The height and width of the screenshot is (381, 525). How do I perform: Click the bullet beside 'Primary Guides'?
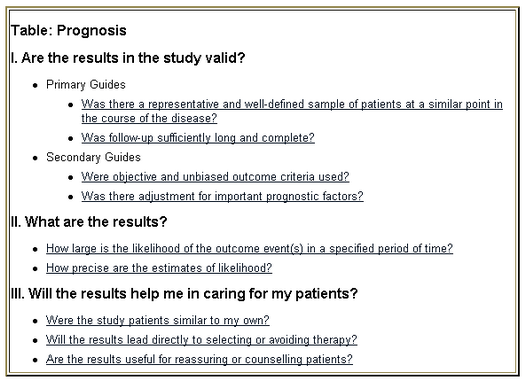pyautogui.click(x=35, y=85)
